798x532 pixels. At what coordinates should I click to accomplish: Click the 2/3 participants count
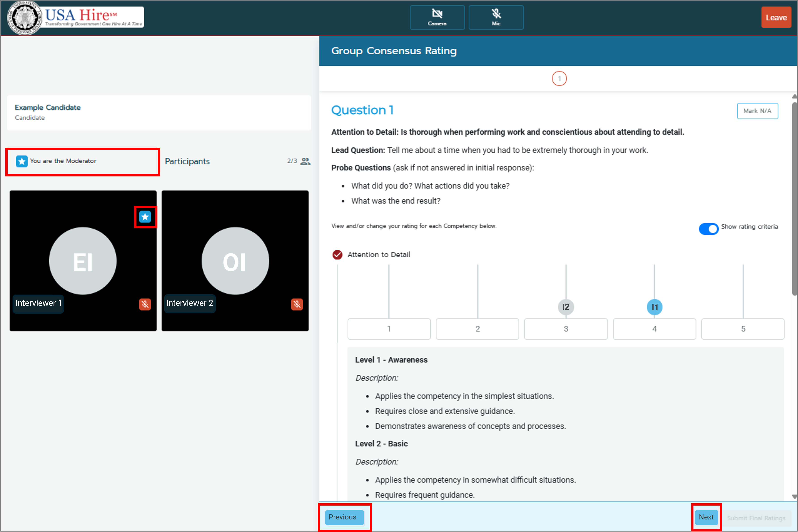292,161
